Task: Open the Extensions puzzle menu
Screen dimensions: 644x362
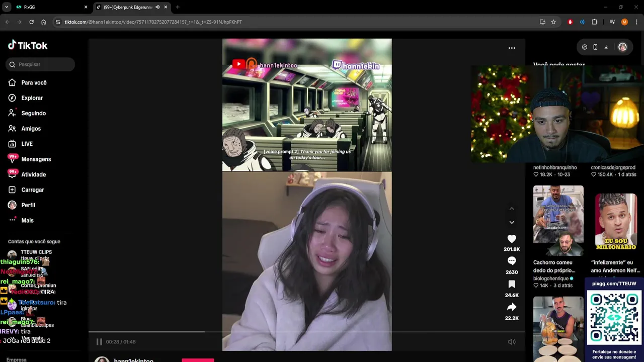Action: coord(594,22)
